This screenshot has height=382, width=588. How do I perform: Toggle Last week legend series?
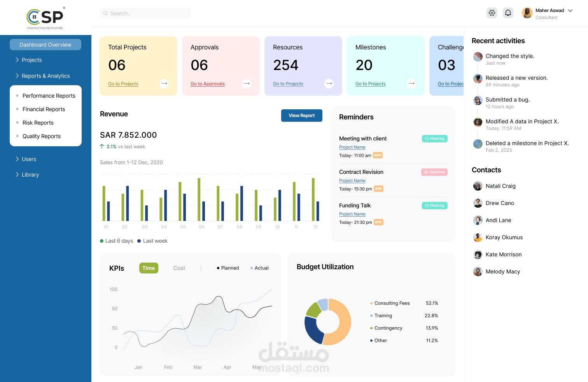coord(152,241)
